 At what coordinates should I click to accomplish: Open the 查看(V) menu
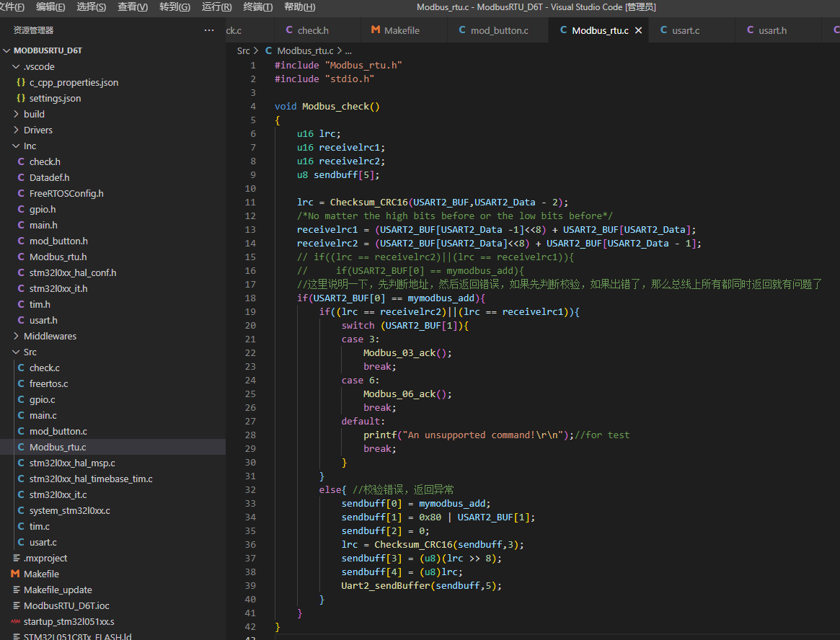coord(133,7)
